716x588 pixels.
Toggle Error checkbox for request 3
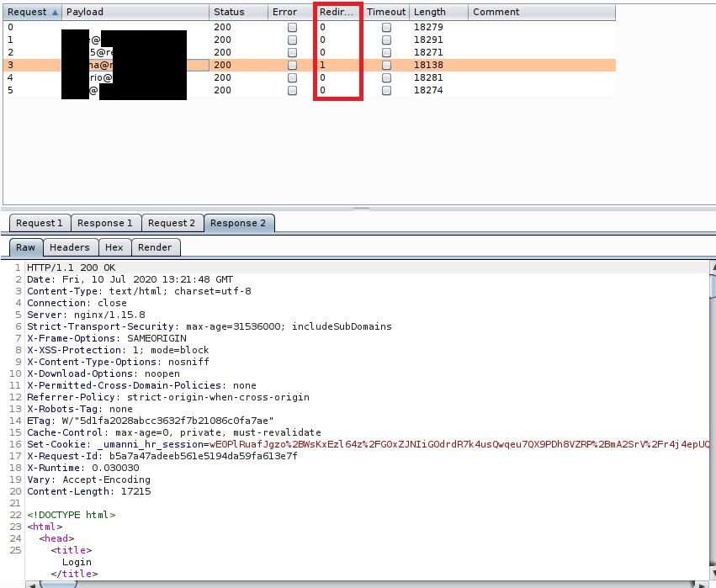[x=292, y=66]
